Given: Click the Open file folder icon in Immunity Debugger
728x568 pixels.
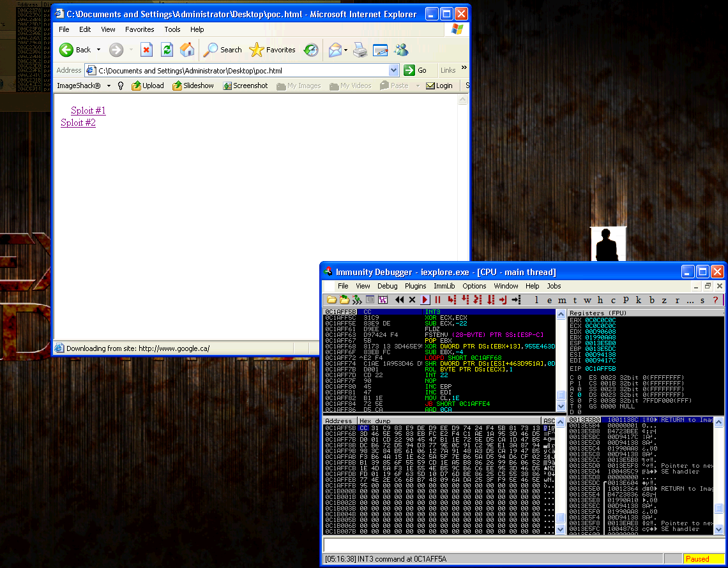Looking at the screenshot, I should click(x=331, y=300).
